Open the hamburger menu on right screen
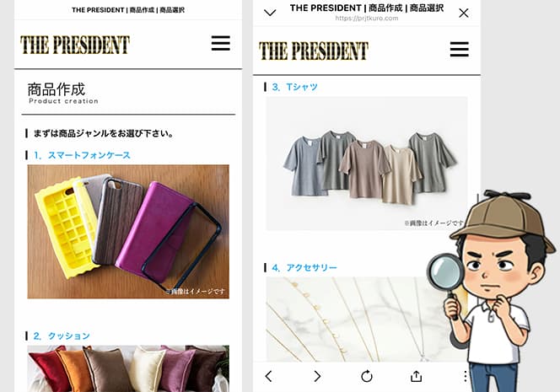The width and height of the screenshot is (560, 392). 460,49
